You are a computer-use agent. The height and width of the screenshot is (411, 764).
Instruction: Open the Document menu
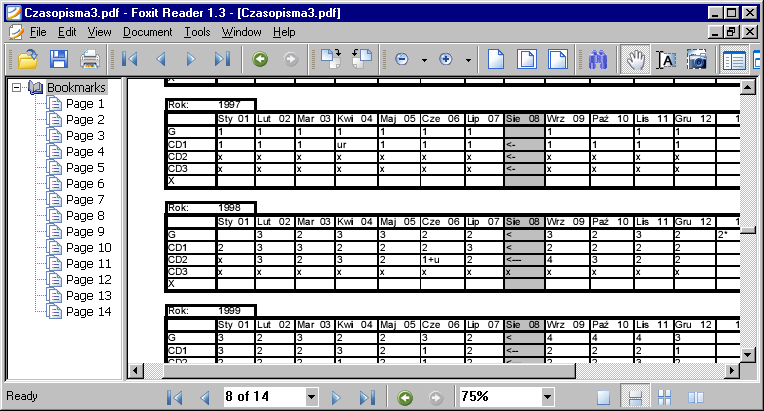pyautogui.click(x=147, y=32)
